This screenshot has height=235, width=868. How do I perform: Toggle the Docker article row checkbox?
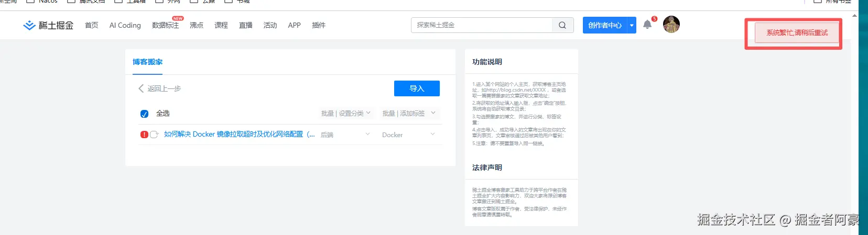154,135
